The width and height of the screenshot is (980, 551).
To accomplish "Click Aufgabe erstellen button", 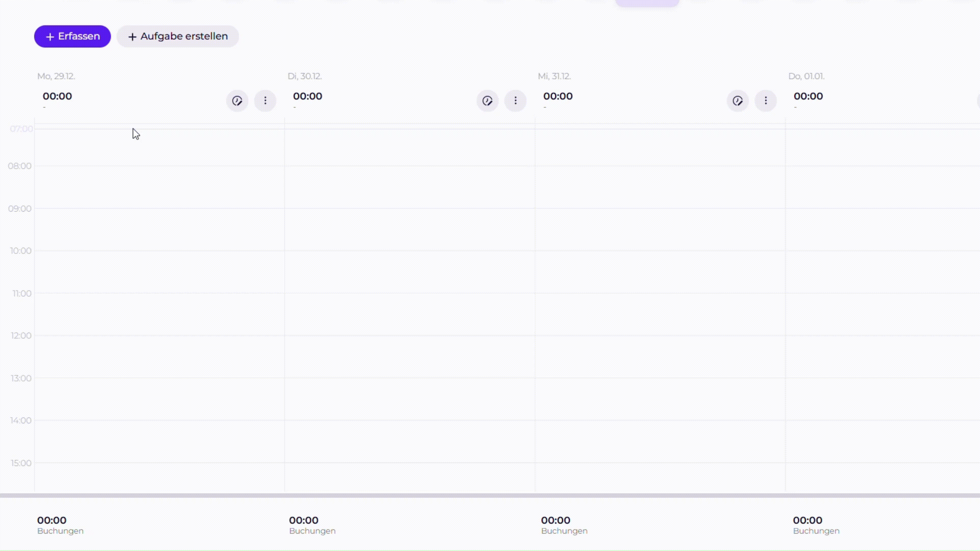I will click(178, 36).
